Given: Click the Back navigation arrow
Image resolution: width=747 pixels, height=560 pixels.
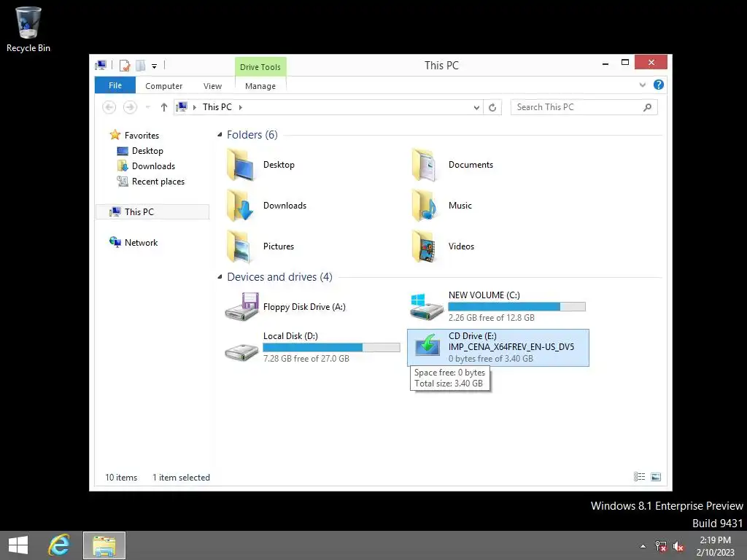Looking at the screenshot, I should pos(109,107).
